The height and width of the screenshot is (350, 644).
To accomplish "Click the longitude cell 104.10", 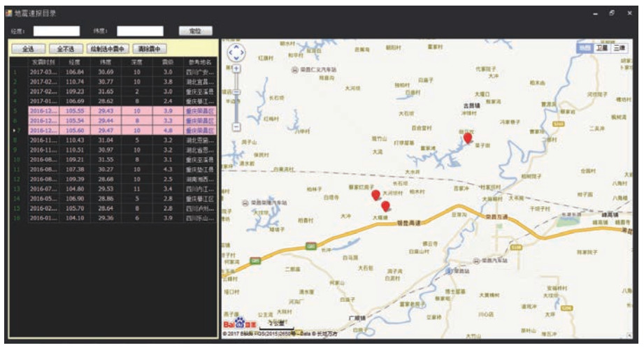I will [x=75, y=218].
